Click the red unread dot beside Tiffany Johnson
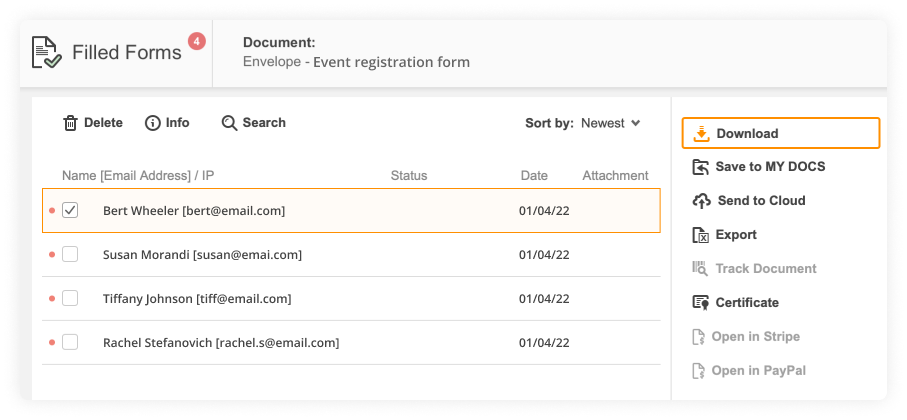 [52, 299]
